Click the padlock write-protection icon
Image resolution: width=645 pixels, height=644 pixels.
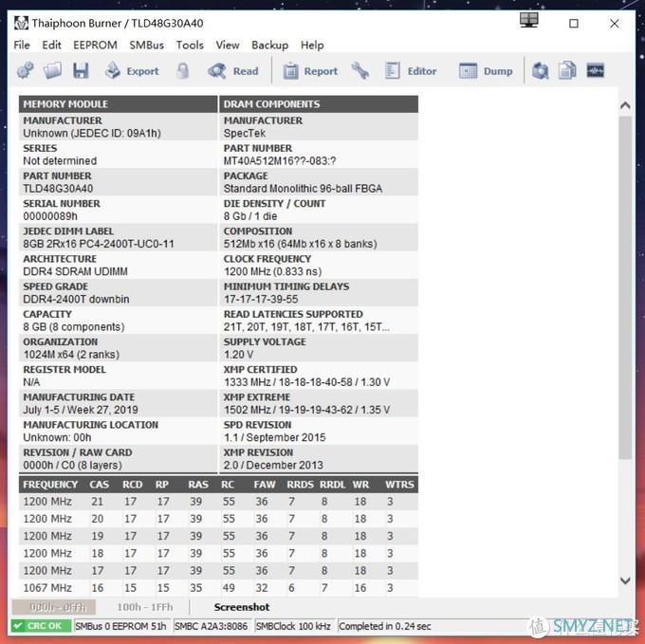coord(183,71)
